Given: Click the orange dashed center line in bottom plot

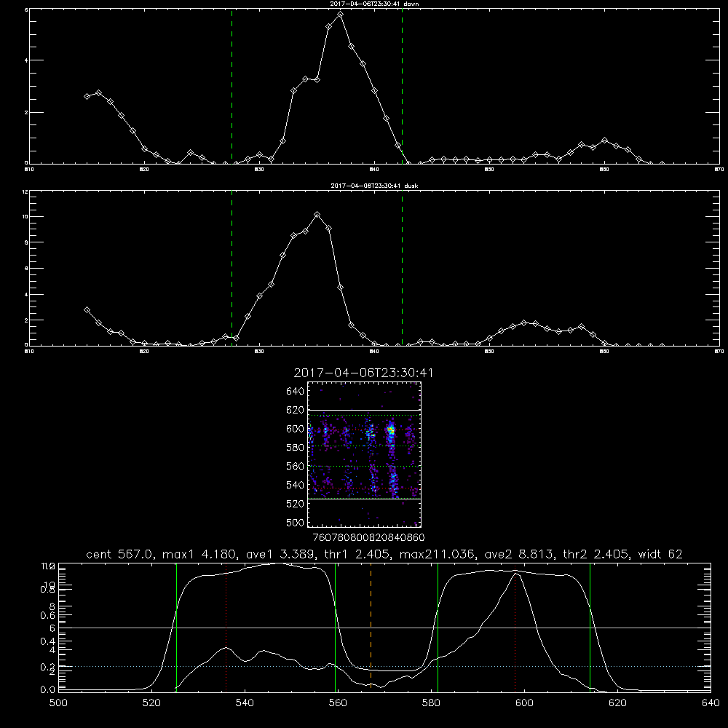Looking at the screenshot, I should point(371,627).
